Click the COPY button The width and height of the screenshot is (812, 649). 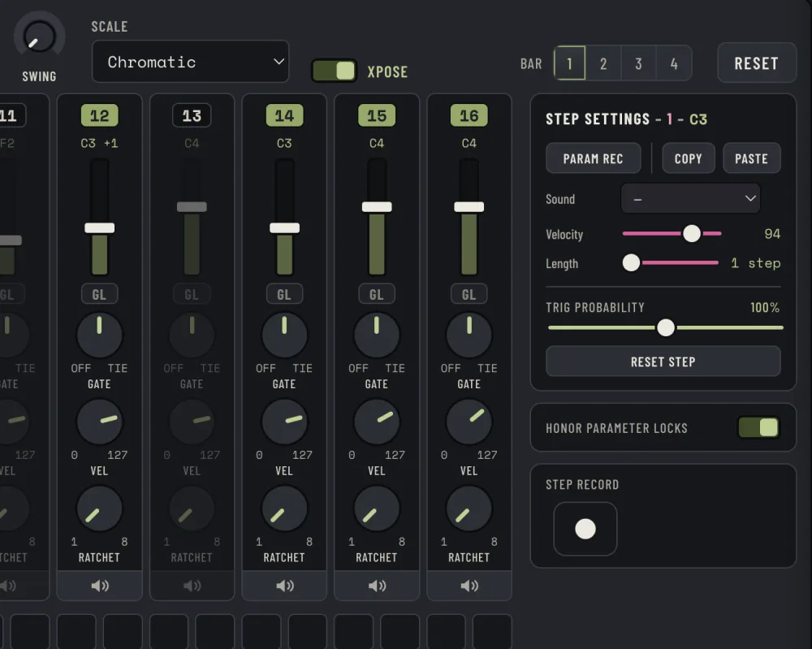point(689,158)
